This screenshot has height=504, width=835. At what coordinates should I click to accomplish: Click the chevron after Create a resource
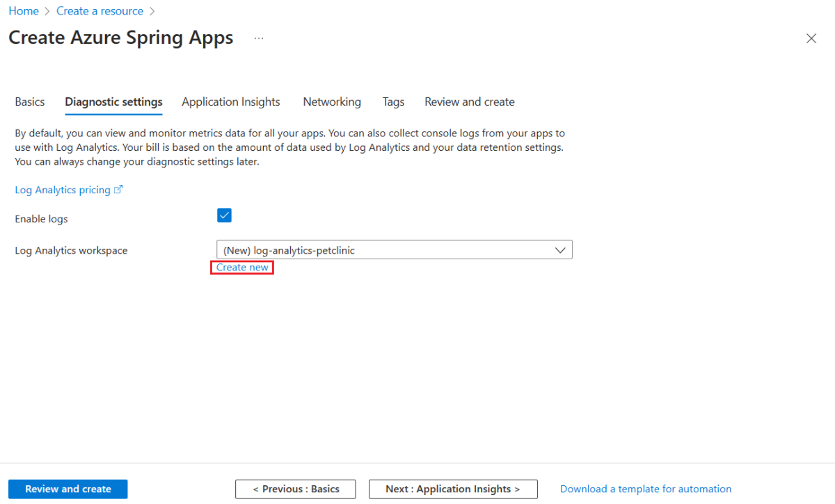[x=152, y=11]
